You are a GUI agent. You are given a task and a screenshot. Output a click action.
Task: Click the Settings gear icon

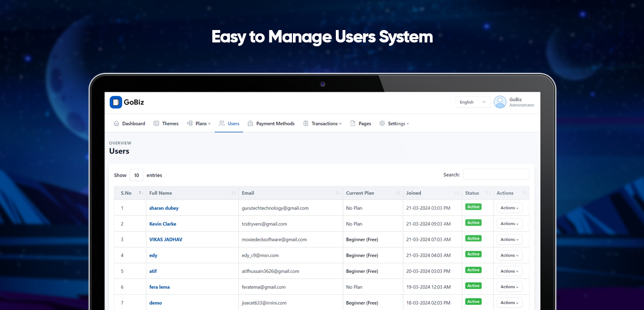tap(382, 124)
